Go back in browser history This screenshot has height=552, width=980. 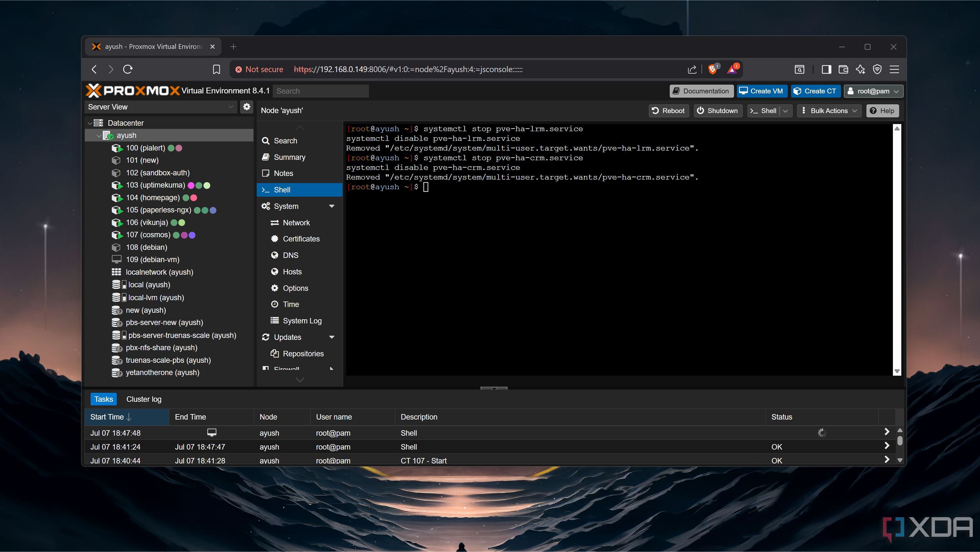pos(94,69)
